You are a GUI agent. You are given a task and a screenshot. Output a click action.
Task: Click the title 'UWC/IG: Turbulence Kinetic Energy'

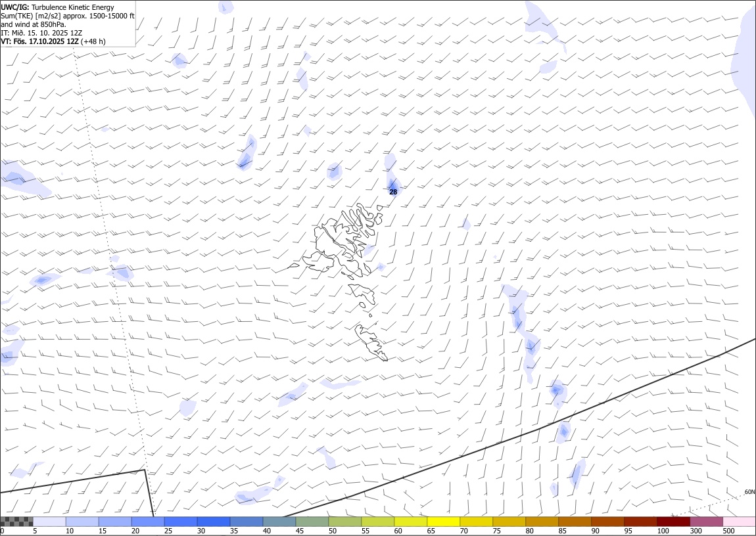coord(58,7)
